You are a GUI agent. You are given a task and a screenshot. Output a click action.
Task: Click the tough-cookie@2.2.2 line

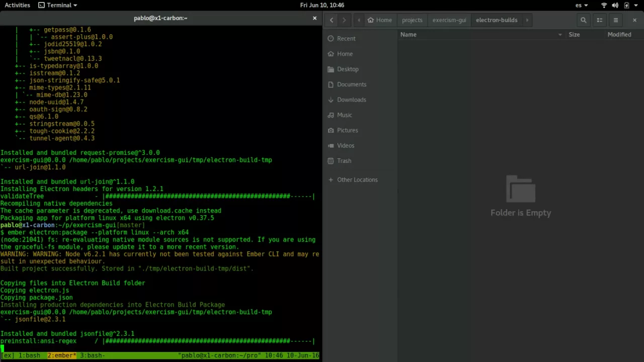coord(62,131)
